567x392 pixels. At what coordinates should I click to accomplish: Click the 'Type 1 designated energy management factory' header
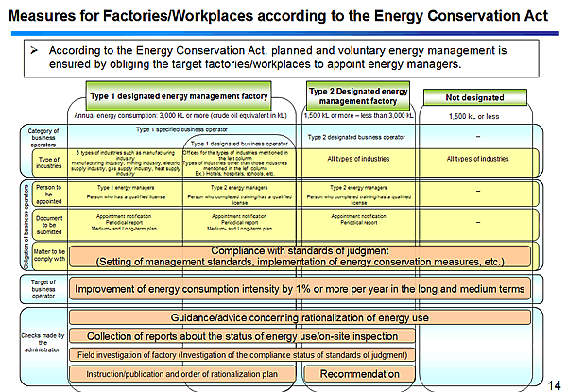[179, 96]
